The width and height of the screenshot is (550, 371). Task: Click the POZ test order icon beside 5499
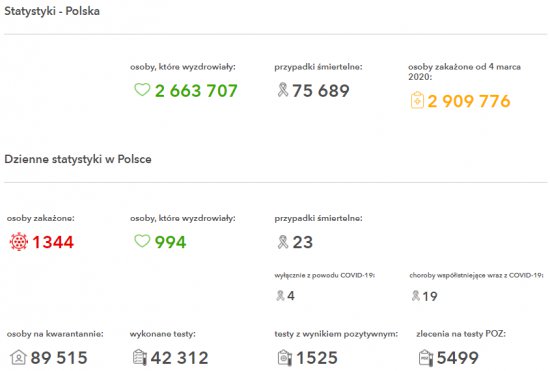(426, 358)
